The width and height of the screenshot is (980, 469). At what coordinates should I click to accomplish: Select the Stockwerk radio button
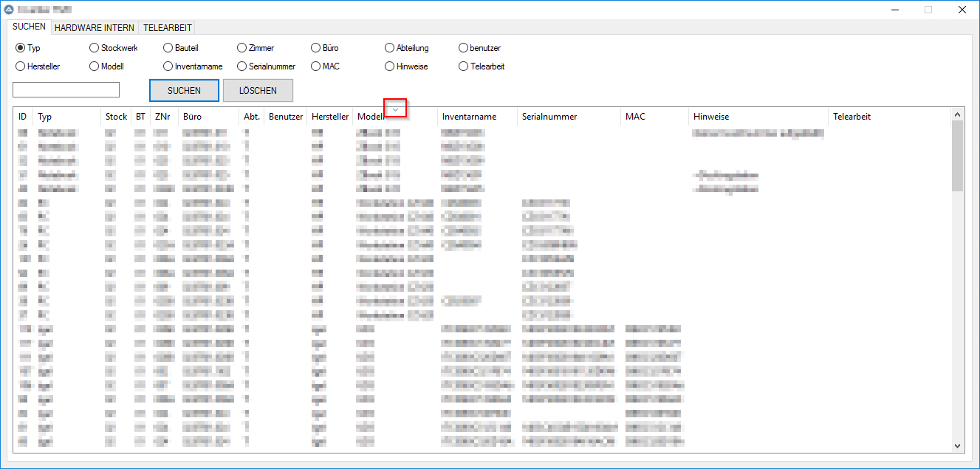(x=94, y=48)
